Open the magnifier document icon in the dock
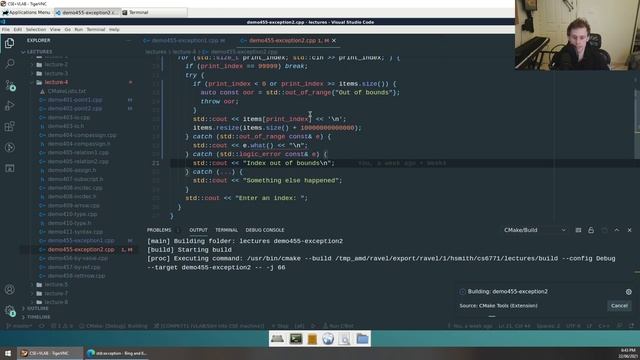The image size is (640, 360). point(344,339)
